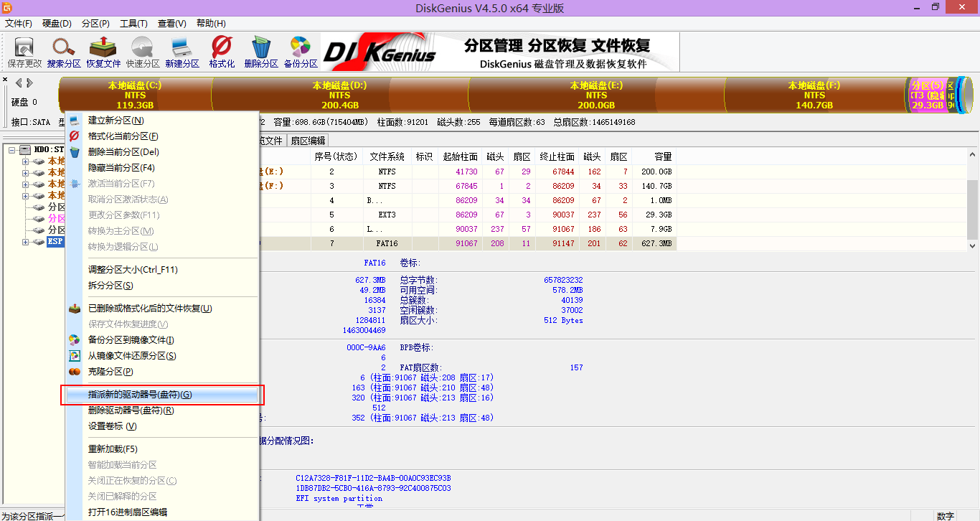This screenshot has width=980, height=521.
Task: Choose 从镜像文件还原分区(S)
Action: coord(162,356)
